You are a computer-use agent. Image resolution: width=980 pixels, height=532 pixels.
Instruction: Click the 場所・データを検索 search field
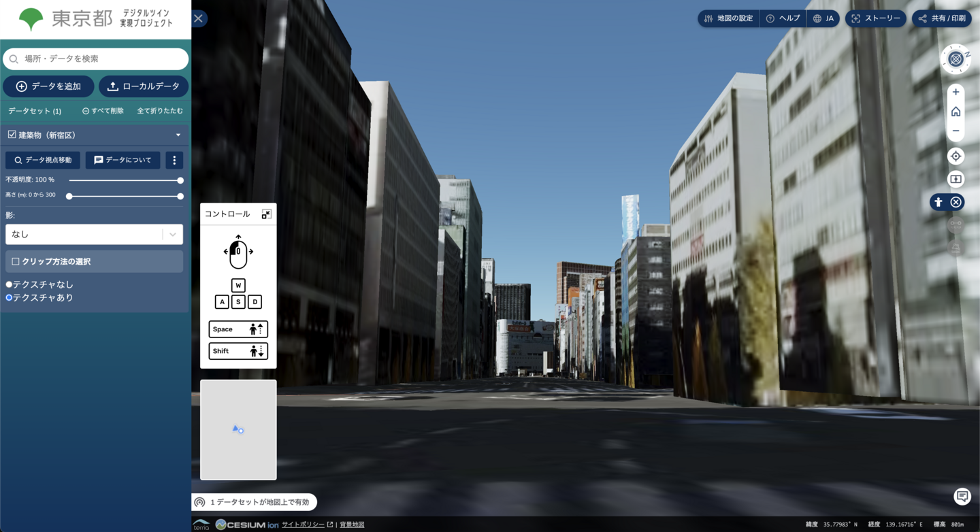pos(95,59)
